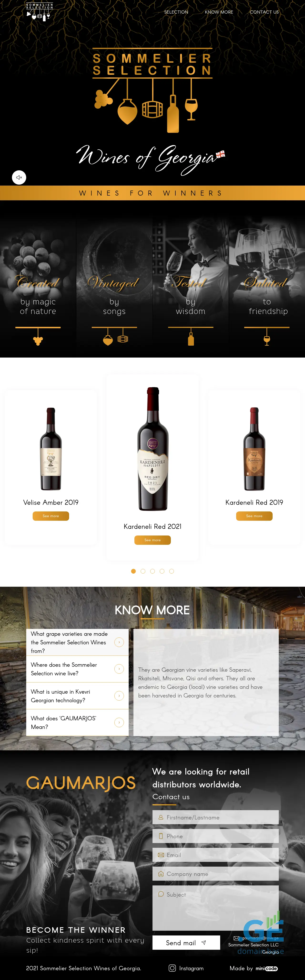This screenshot has height=980, width=305.
Task: Go to CONTACT US in navigation
Action: coord(264,12)
